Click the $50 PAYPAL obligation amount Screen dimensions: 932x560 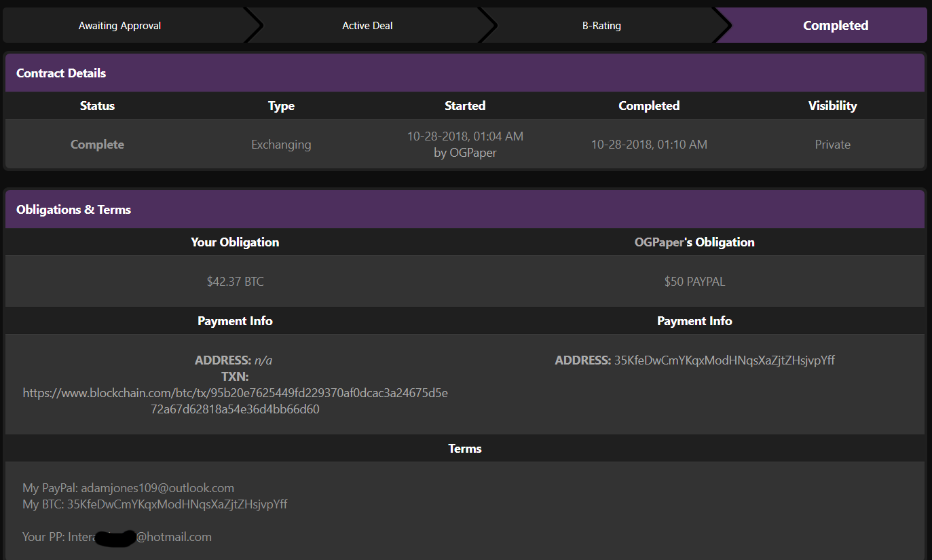694,281
